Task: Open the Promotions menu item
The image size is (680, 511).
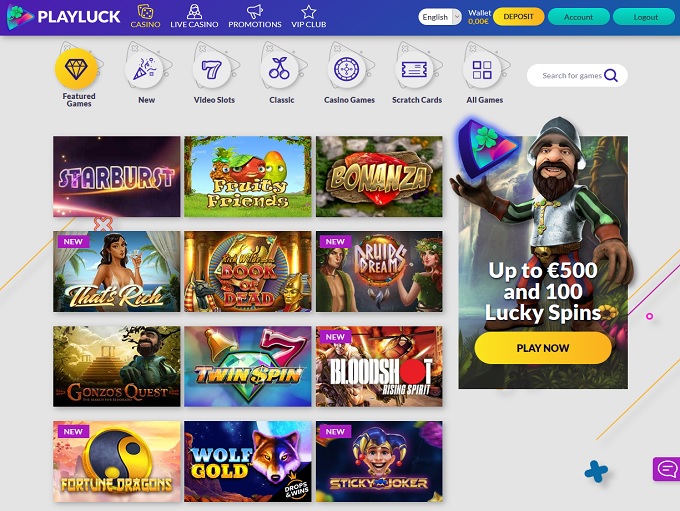Action: [x=255, y=17]
